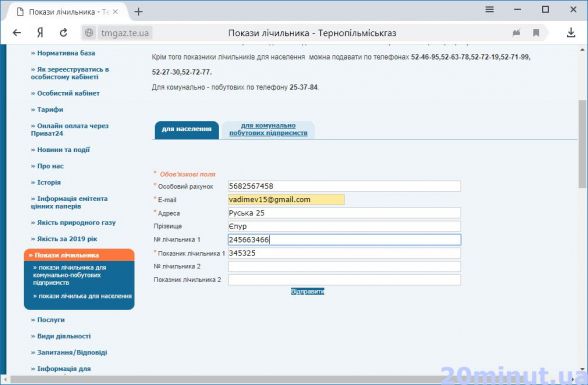Click the empty 'Показник лічильника 2' field
This screenshot has width=588, height=385.
(x=344, y=280)
